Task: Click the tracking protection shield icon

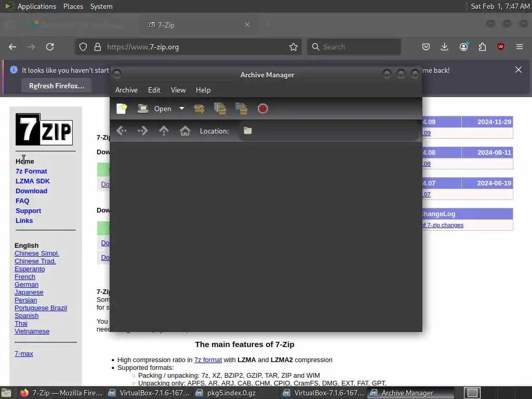Action: [83, 47]
